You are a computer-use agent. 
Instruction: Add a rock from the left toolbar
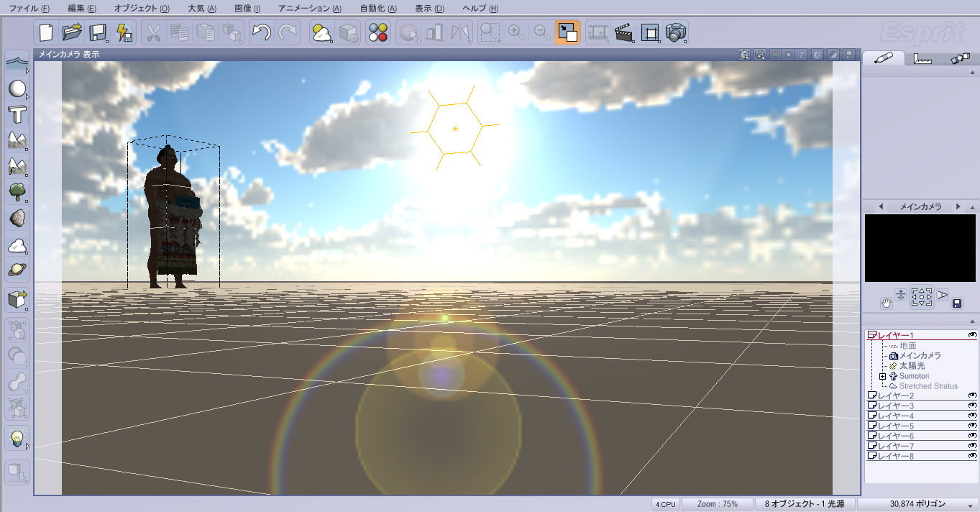[x=17, y=218]
